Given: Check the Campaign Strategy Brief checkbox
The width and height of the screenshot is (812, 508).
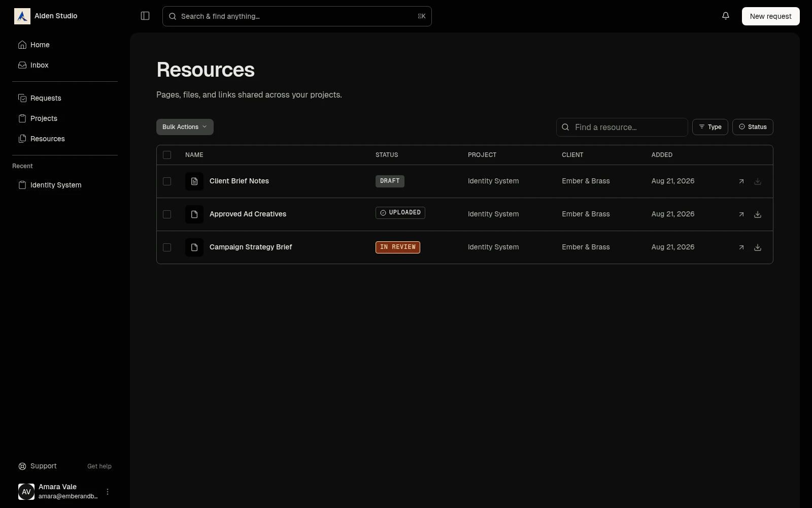Looking at the screenshot, I should [167, 247].
